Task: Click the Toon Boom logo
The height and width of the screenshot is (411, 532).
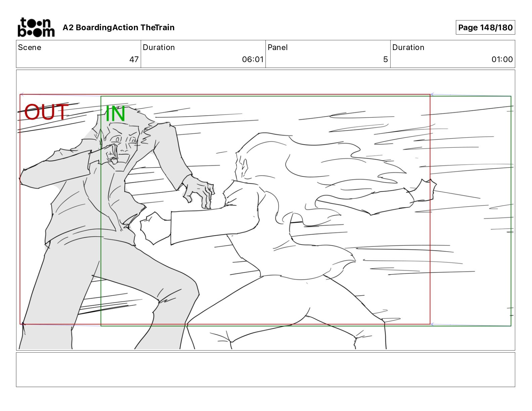Action: [x=36, y=27]
